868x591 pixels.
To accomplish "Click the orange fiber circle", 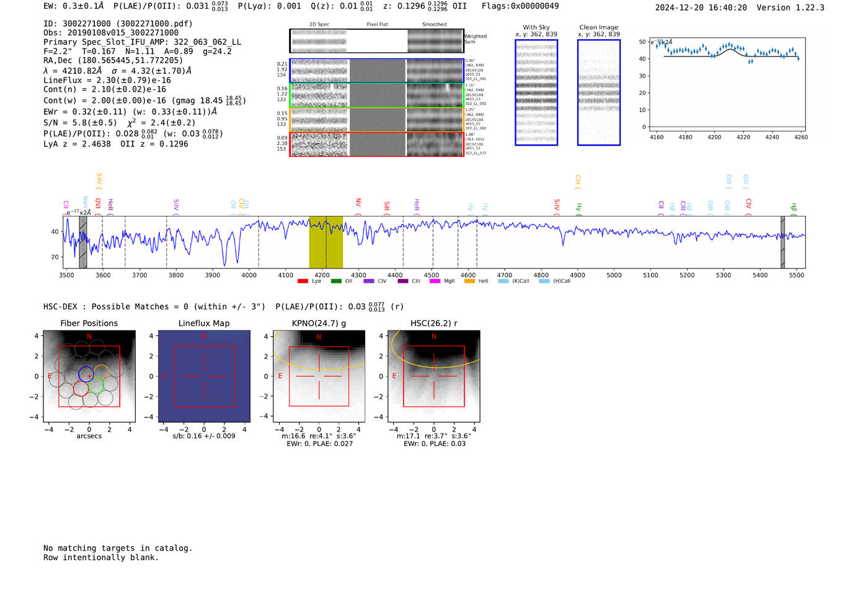I will pos(101,373).
